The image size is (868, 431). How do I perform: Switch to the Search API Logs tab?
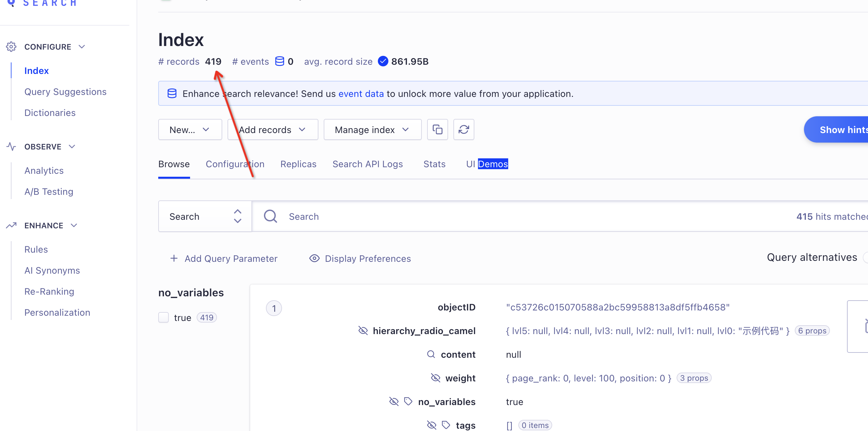click(x=368, y=164)
